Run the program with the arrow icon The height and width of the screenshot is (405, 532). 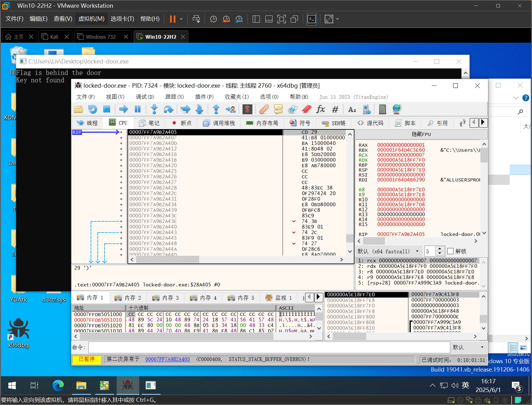coord(123,109)
